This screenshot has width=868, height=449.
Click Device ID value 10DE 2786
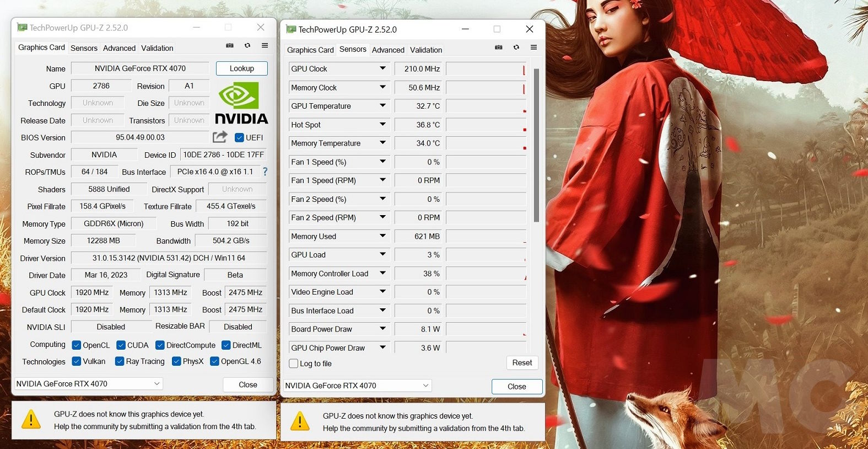[x=223, y=154]
